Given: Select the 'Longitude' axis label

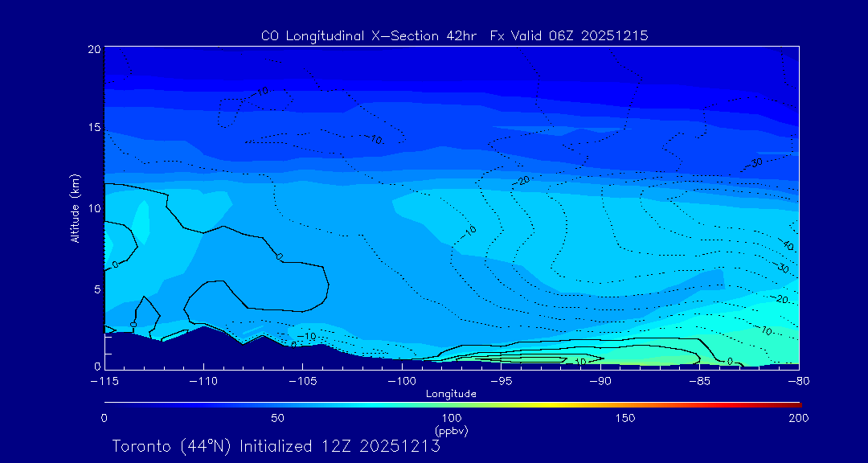Looking at the screenshot, I should [x=451, y=395].
